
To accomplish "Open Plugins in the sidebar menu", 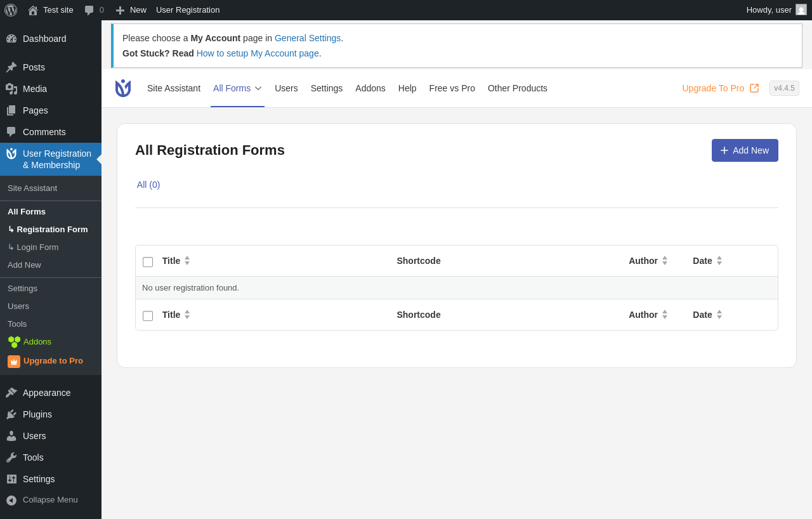I will tap(37, 414).
